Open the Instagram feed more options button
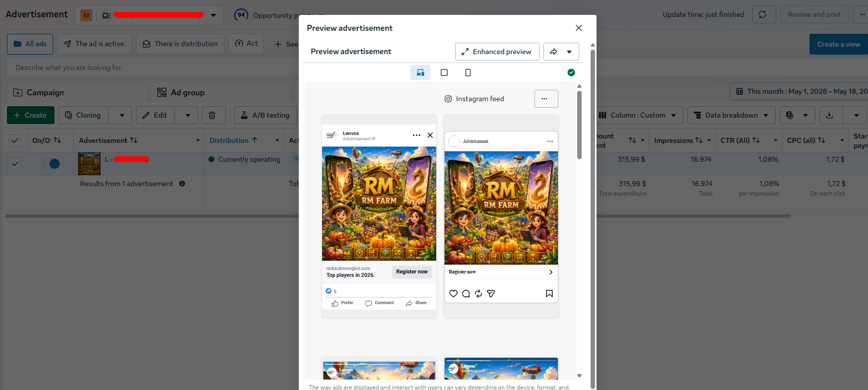868x390 pixels. [546, 99]
